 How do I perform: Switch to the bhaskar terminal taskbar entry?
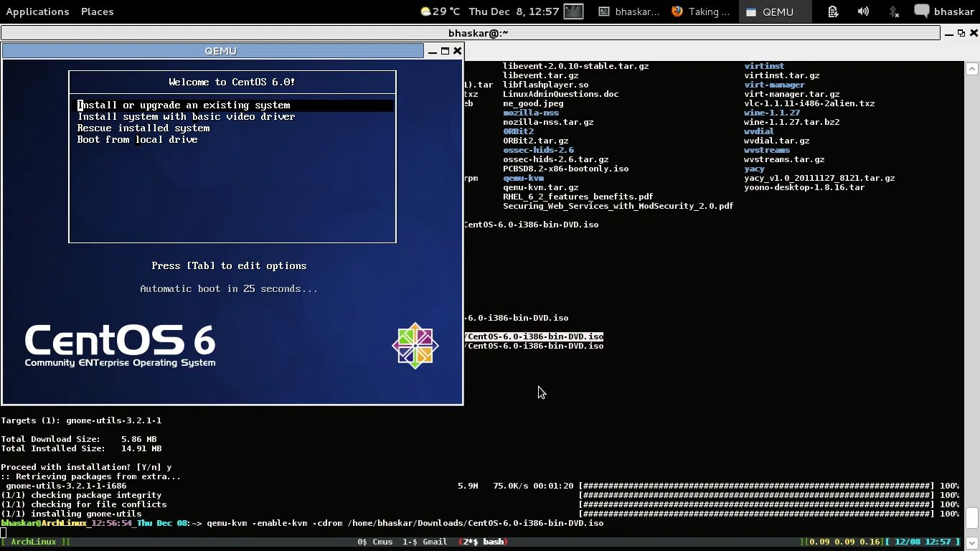pos(628,11)
